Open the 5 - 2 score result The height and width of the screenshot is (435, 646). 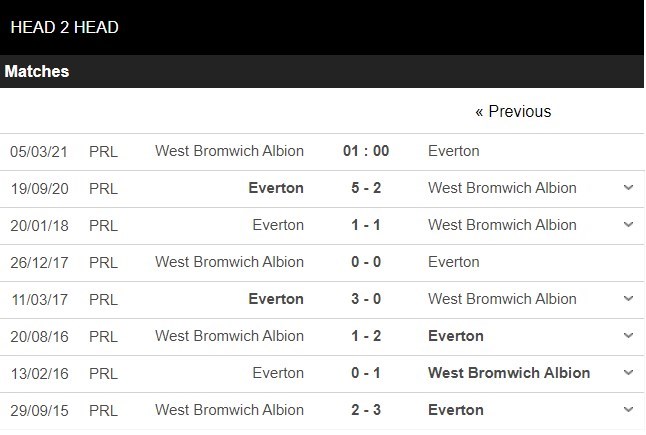(365, 188)
